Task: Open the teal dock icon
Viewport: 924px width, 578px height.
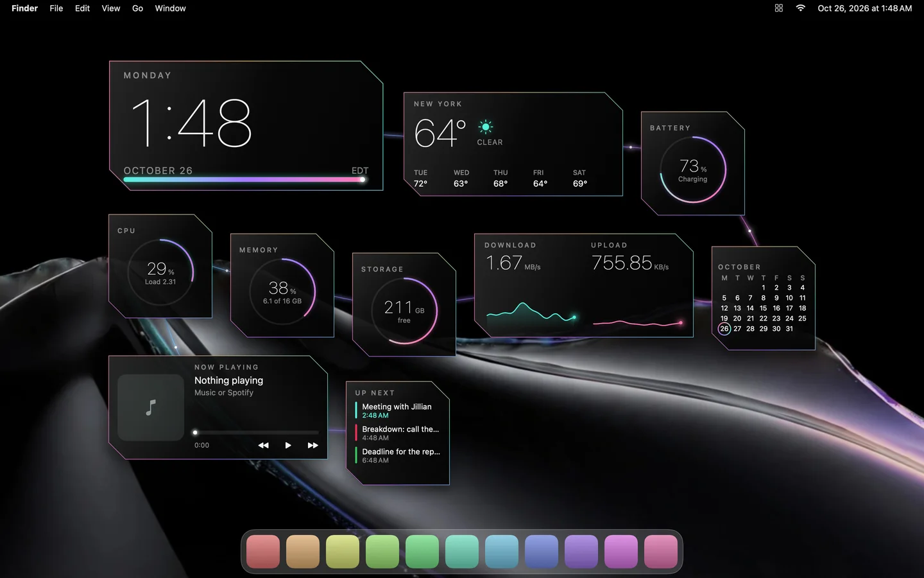Action: tap(462, 552)
